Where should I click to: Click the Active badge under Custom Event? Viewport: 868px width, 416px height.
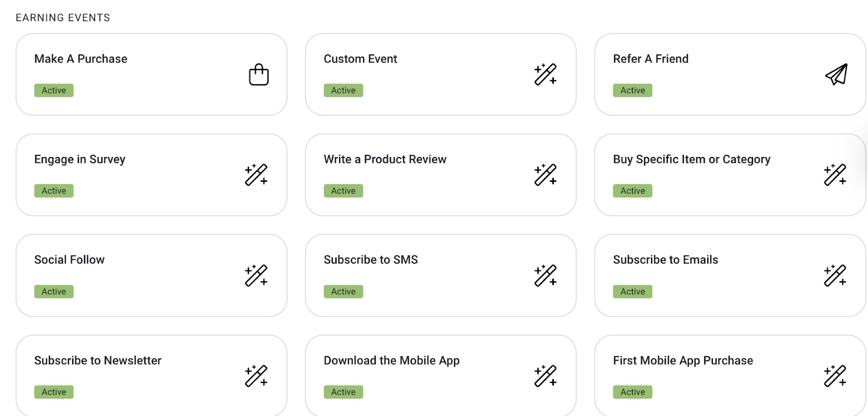[x=343, y=90]
